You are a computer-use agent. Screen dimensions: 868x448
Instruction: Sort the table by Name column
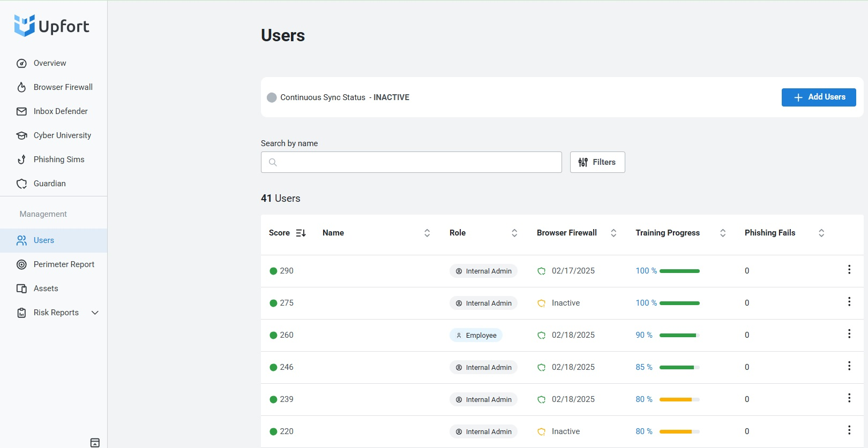(427, 233)
